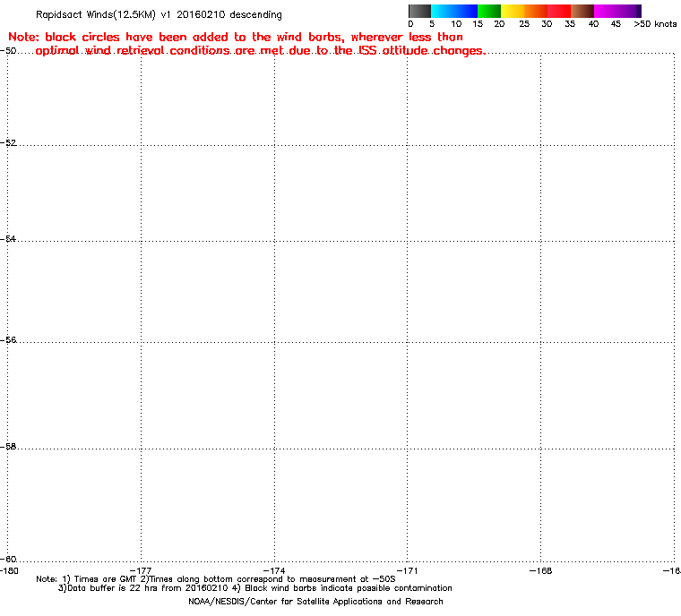This screenshot has height=616, width=681.
Task: Click the 'NOAA/NESDIS/Center for Satellite Applications and Research' credit
Action: 315,602
